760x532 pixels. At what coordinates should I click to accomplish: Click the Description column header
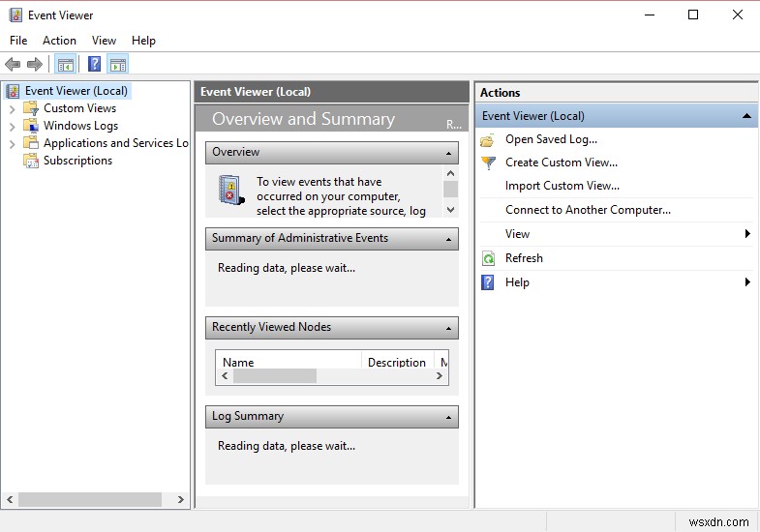coord(398,361)
